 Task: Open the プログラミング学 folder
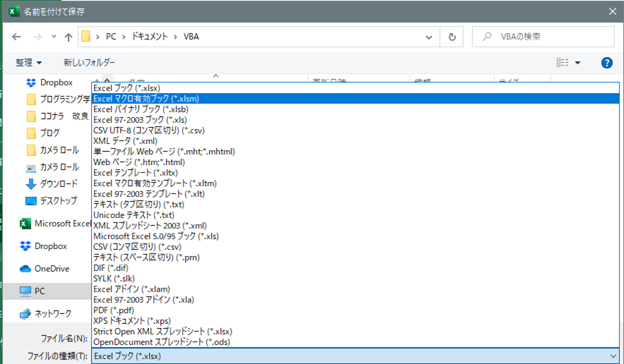[58, 99]
